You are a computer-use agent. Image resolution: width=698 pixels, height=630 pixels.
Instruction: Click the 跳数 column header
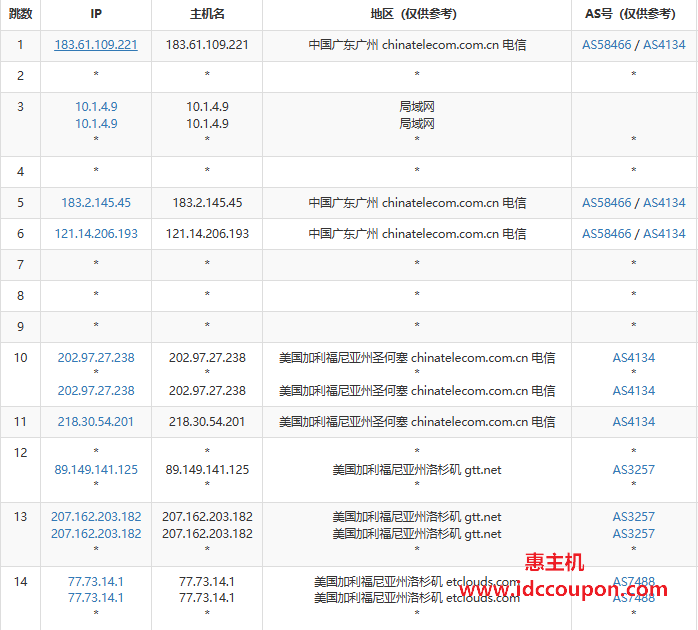(x=20, y=14)
